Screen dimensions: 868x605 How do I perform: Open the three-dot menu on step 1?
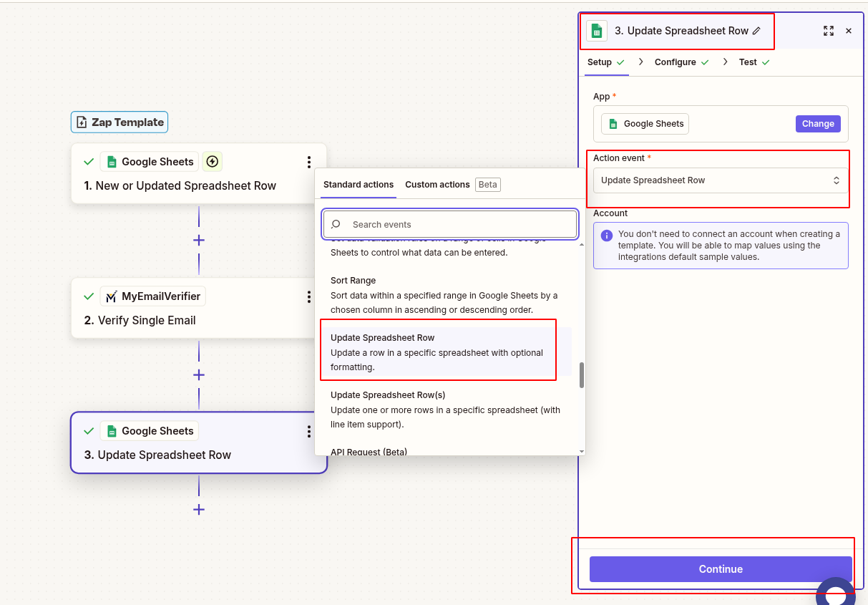[308, 161]
